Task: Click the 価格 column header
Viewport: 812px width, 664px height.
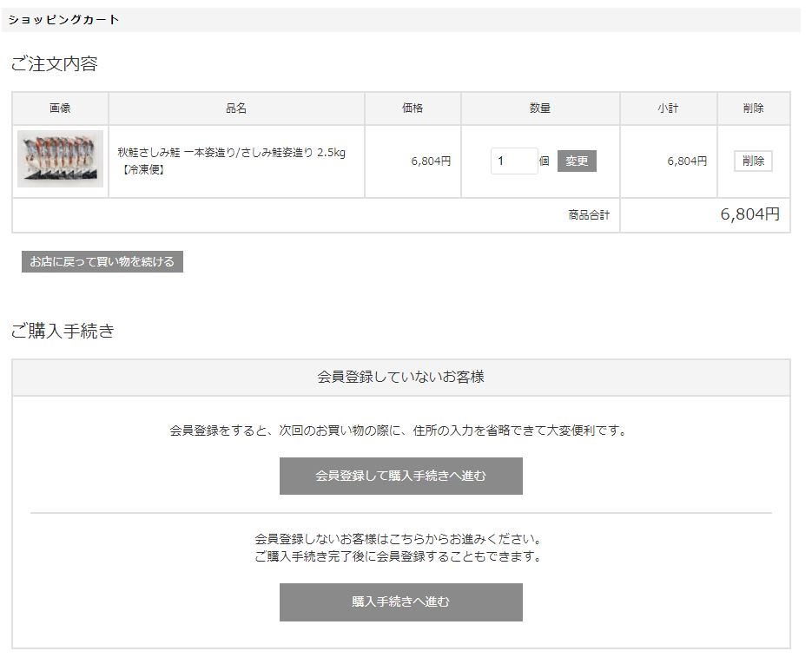Action: pos(413,108)
